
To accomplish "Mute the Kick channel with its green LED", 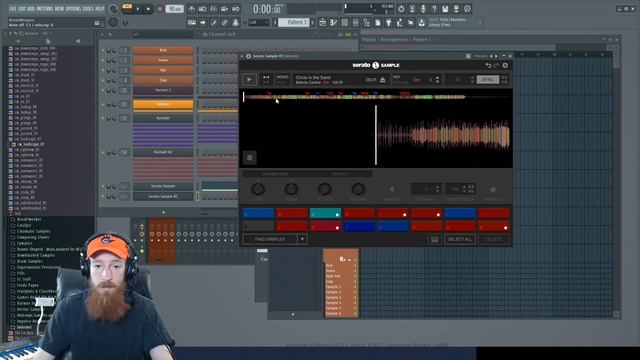I will (103, 51).
